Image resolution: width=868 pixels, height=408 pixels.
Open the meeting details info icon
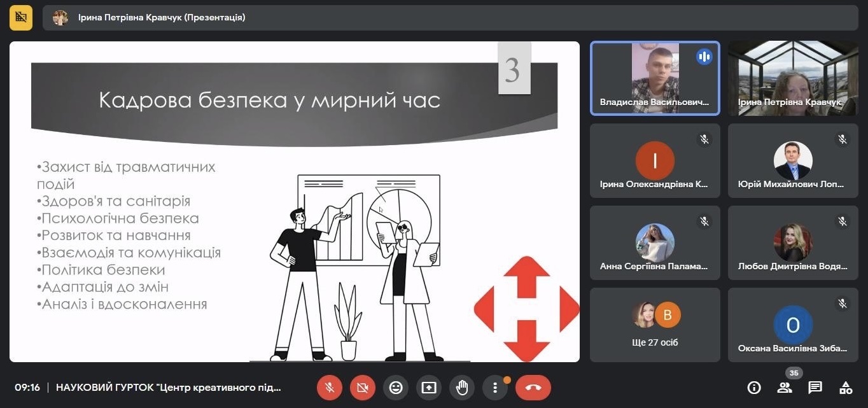click(x=754, y=388)
